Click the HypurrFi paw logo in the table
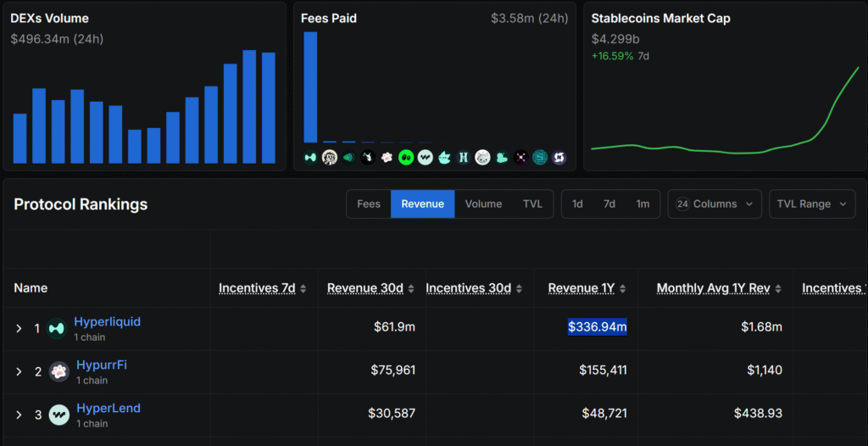This screenshot has height=446, width=868. pos(58,371)
